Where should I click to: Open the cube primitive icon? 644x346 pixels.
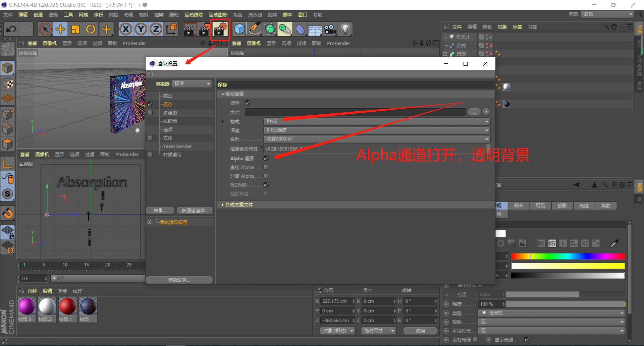[x=239, y=29]
